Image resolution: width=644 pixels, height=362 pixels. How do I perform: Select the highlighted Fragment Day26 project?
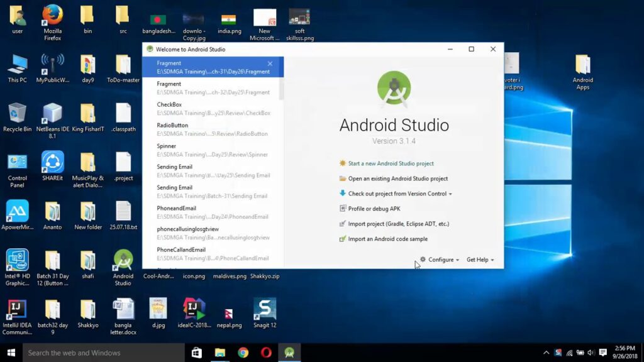[x=213, y=67]
